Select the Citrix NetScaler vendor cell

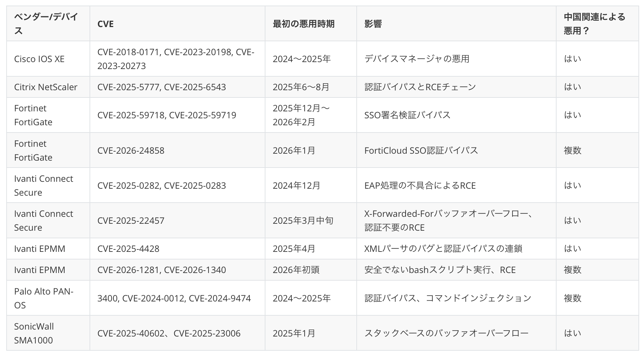point(45,87)
